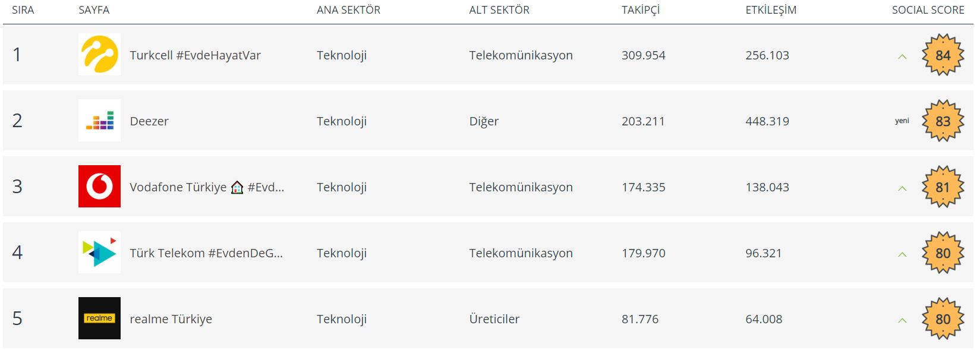Select Üreticiler sub-sector in realme row
The image size is (980, 350).
(494, 319)
